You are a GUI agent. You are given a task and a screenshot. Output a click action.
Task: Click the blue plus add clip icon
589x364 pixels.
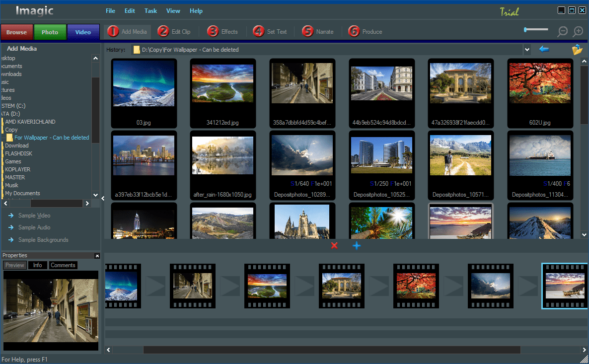click(357, 245)
